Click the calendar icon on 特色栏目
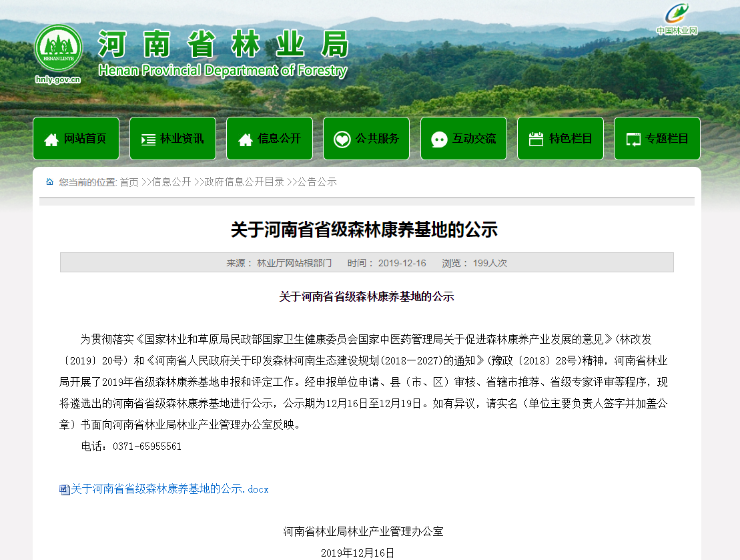The height and width of the screenshot is (560, 740). click(536, 139)
